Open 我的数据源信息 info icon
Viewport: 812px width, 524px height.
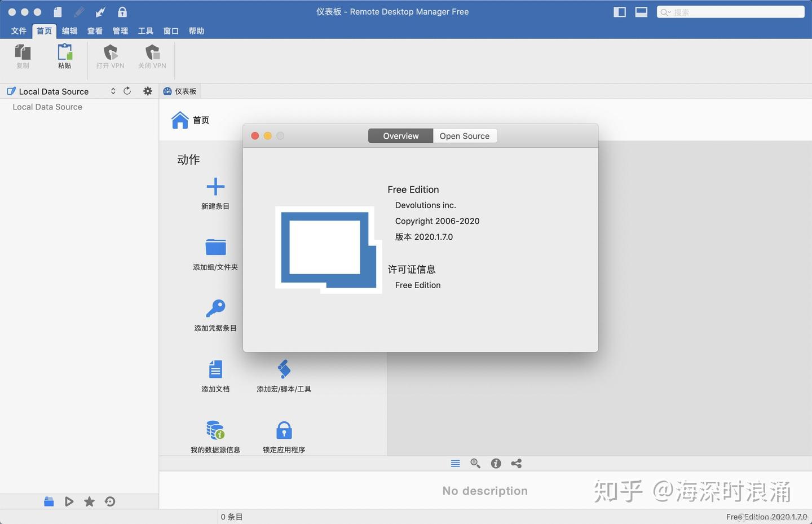215,430
